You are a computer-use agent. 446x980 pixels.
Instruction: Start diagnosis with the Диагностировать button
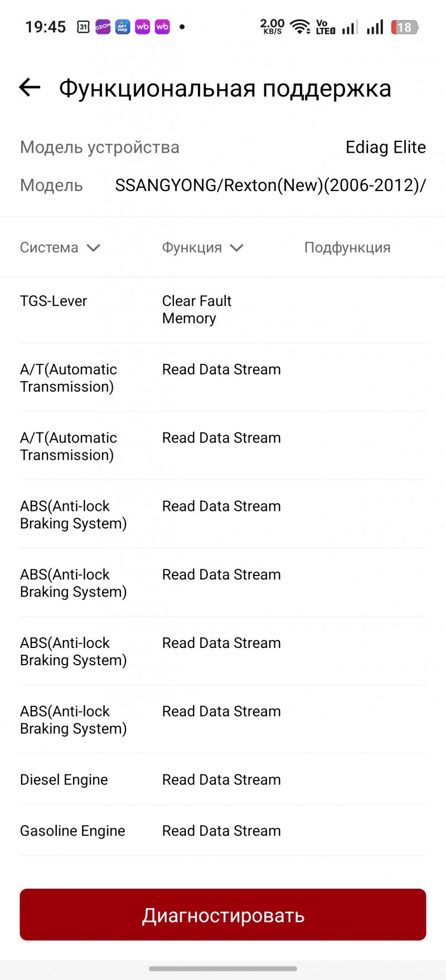tap(223, 915)
